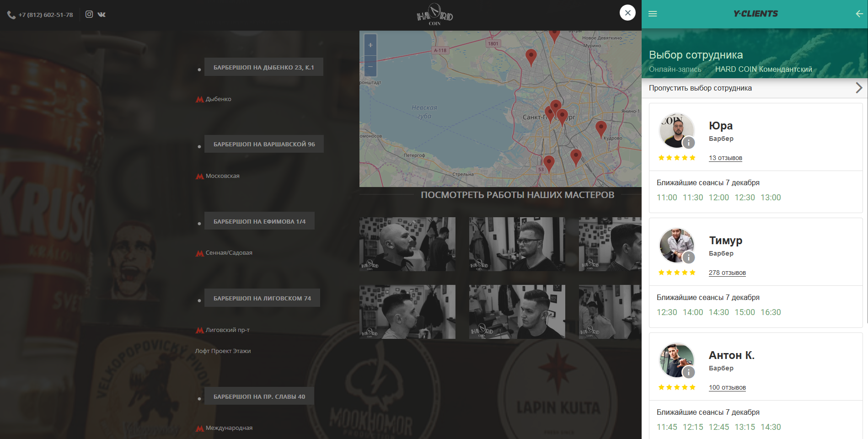The width and height of the screenshot is (868, 439).
Task: Select 11:45 session for Антон К.
Action: pyautogui.click(x=667, y=427)
